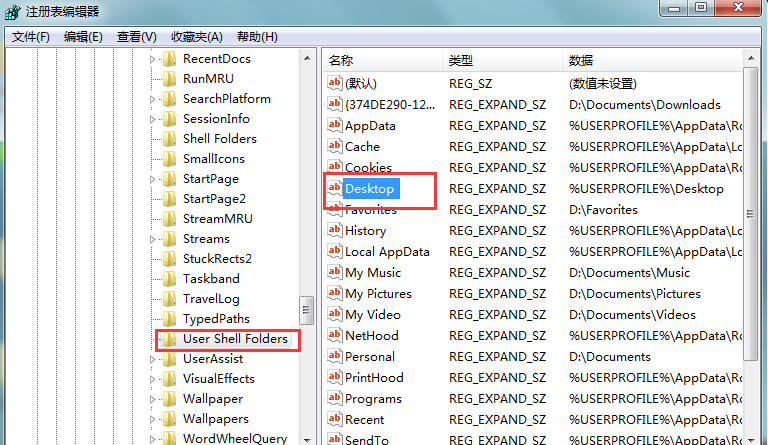Select the SearchPlatform tree key

click(x=226, y=99)
